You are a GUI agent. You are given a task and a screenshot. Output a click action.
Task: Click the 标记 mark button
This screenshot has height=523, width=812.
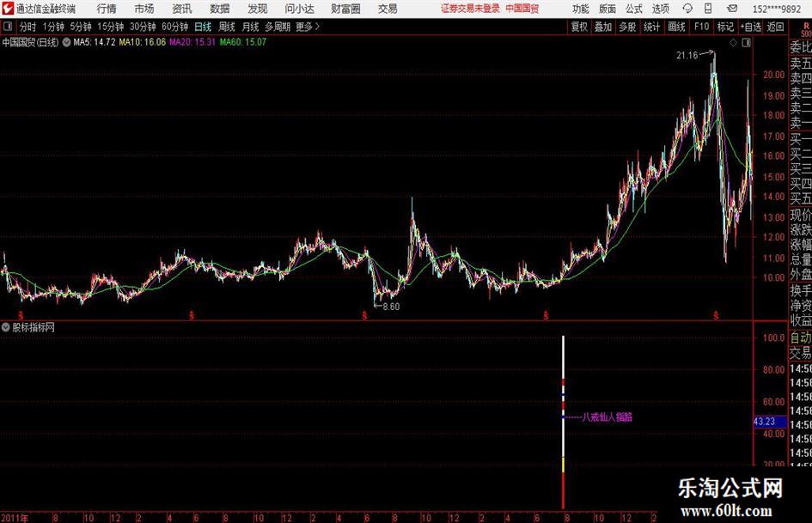(x=725, y=27)
